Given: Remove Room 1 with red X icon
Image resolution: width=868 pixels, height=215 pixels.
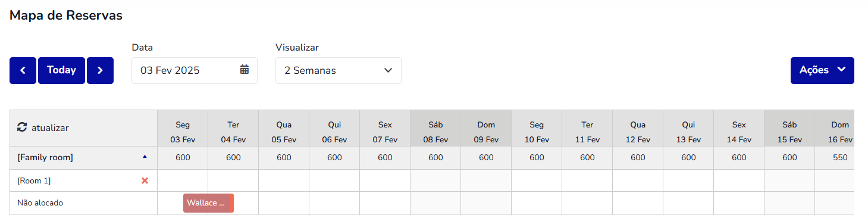Looking at the screenshot, I should [x=145, y=180].
